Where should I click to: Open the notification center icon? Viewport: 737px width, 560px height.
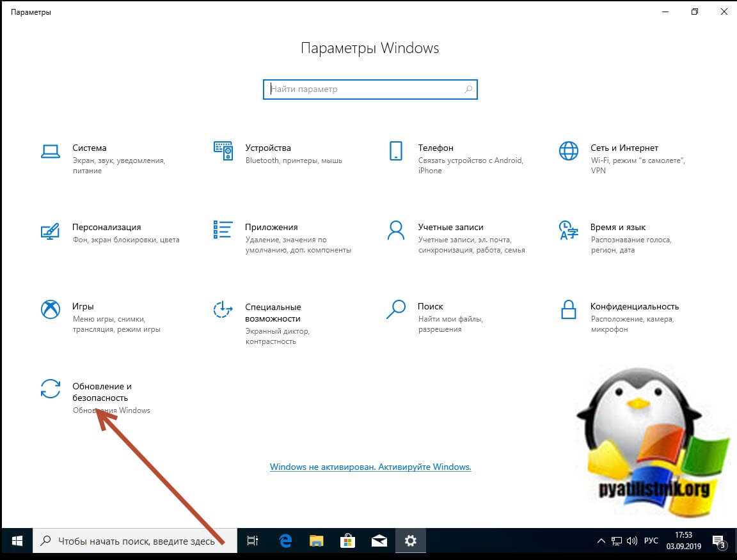tap(718, 541)
